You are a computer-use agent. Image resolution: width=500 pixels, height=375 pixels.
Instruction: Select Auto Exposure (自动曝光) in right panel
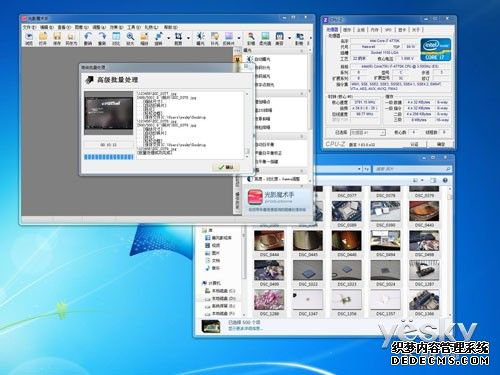[x=262, y=59]
